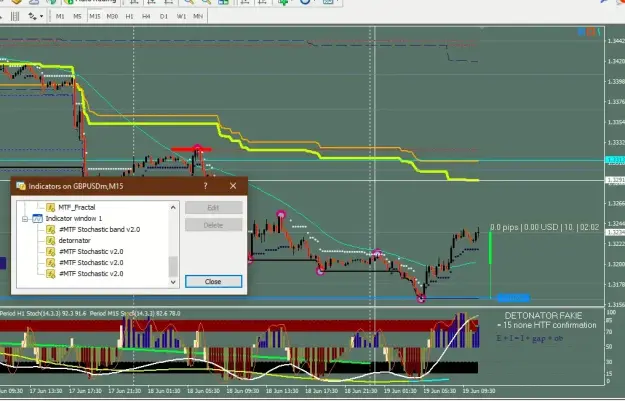Click the Close button in Indicators dialog
The image size is (625, 401).
coord(213,281)
